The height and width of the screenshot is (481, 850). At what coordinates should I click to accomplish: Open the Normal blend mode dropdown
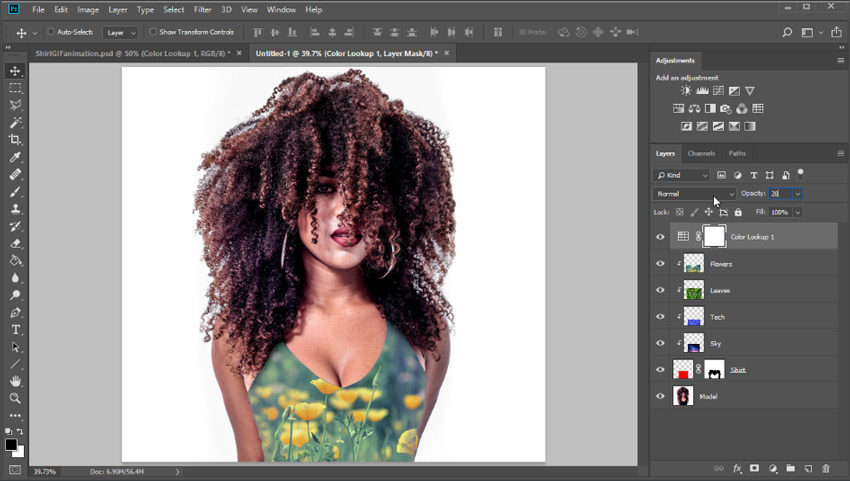694,194
